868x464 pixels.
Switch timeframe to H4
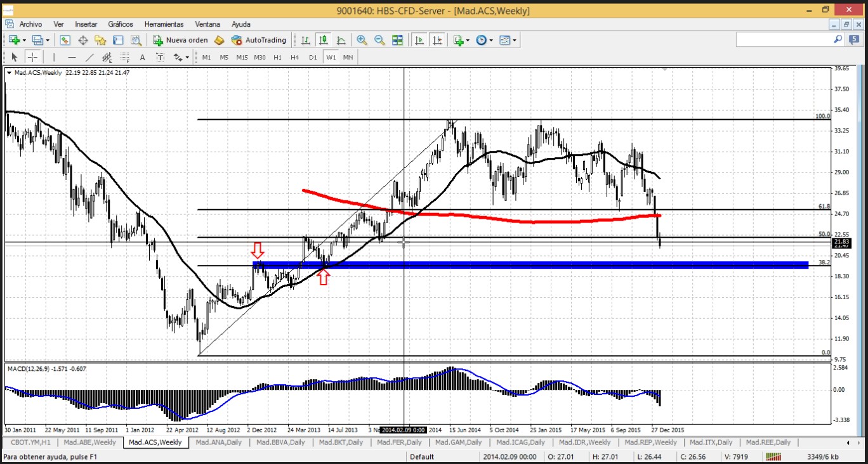294,57
